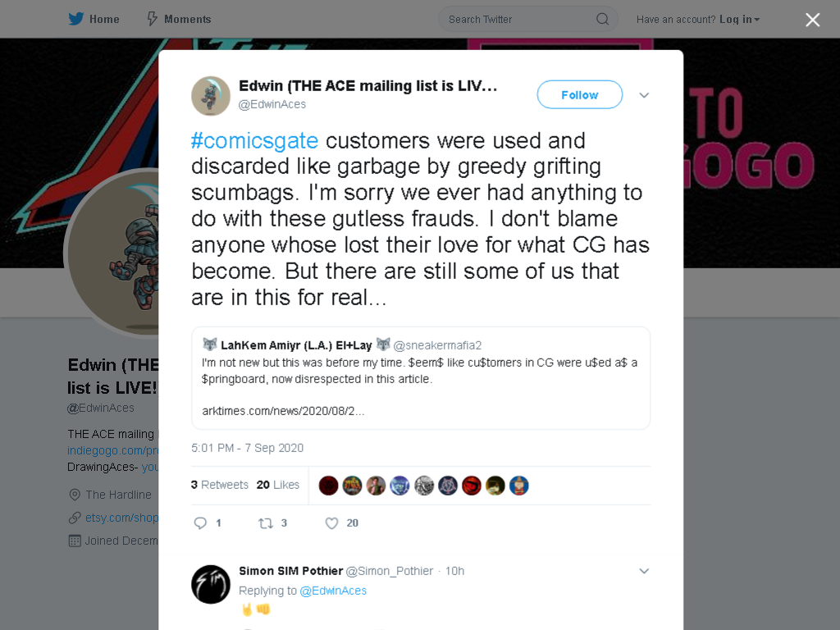Screen dimensions: 840x630
Task: Click the reply speech bubble icon
Action: [x=200, y=523]
